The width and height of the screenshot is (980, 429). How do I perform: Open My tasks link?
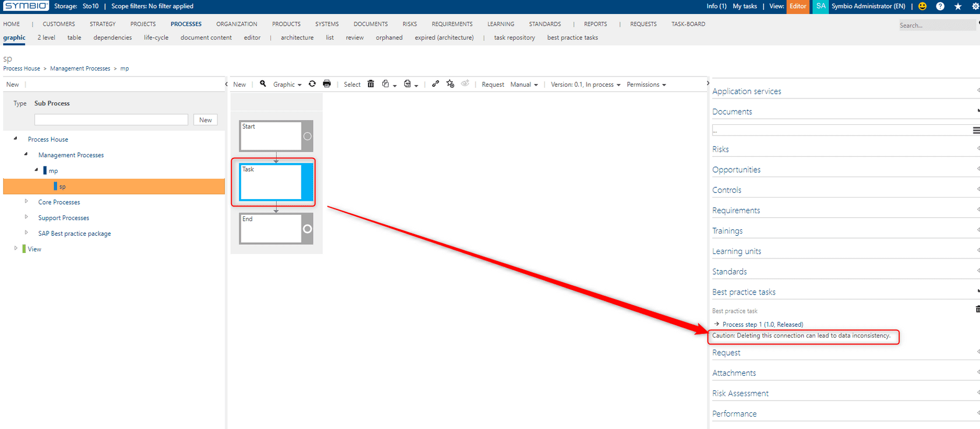(745, 6)
